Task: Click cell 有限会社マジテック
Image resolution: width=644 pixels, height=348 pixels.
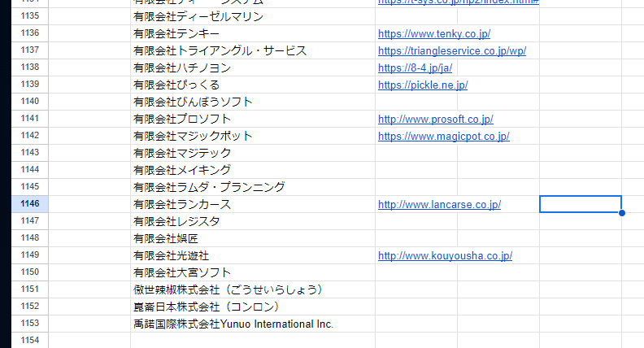Action: 253,153
